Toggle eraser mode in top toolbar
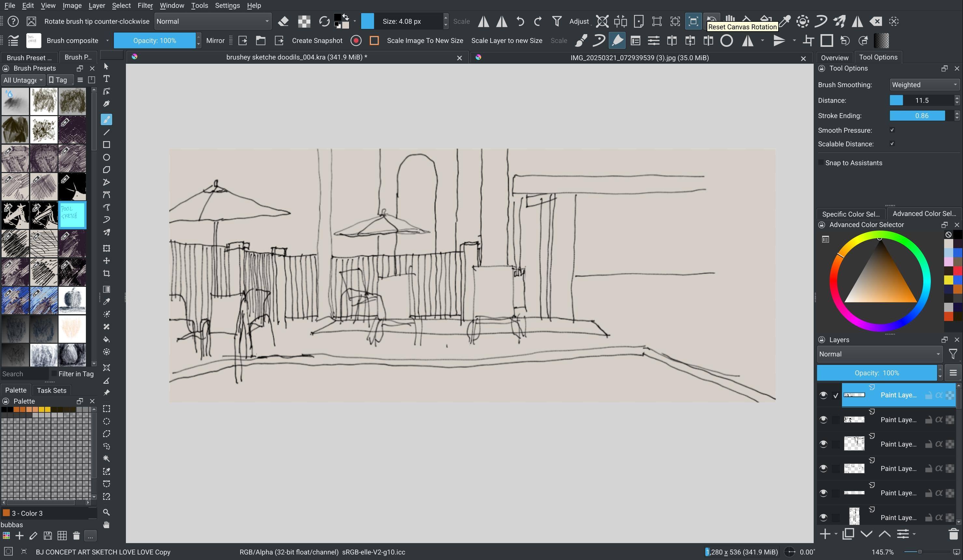The height and width of the screenshot is (560, 963). click(x=283, y=21)
